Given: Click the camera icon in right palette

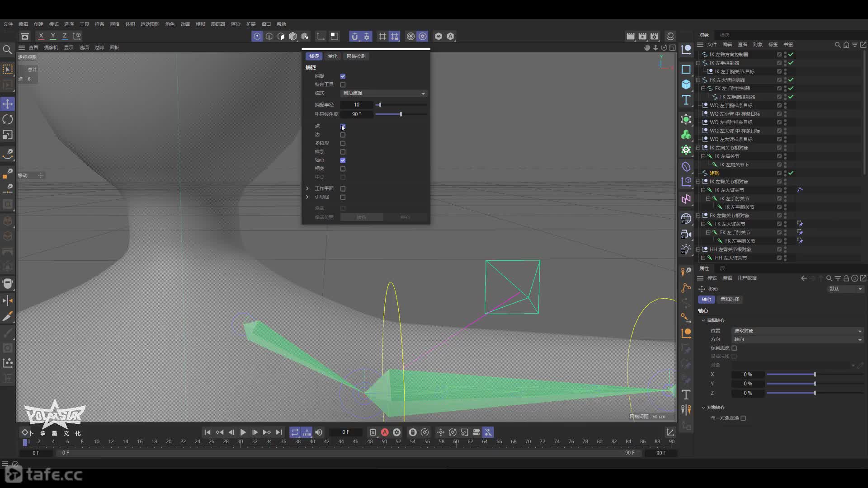Looking at the screenshot, I should coord(686,234).
